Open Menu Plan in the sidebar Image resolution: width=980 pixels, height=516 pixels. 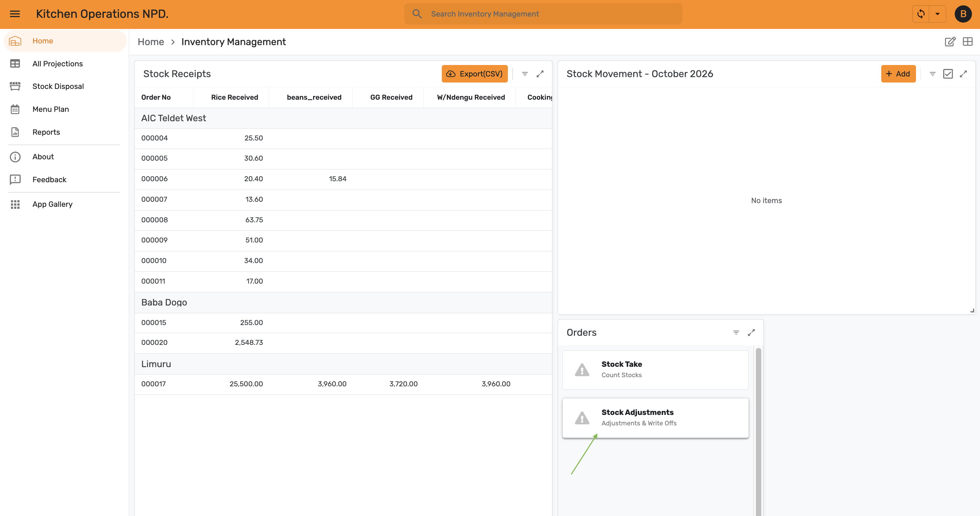pos(65,109)
